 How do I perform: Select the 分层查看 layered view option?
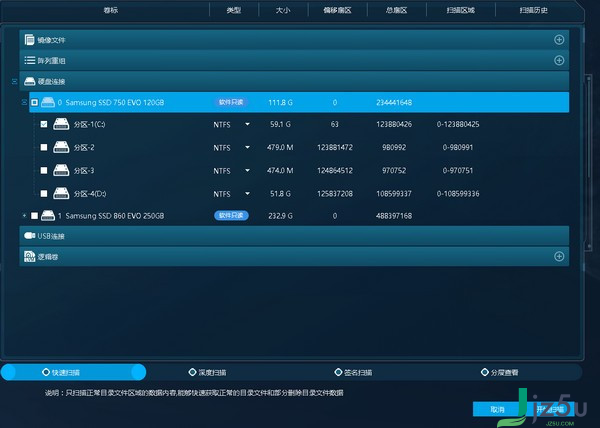tap(500, 372)
